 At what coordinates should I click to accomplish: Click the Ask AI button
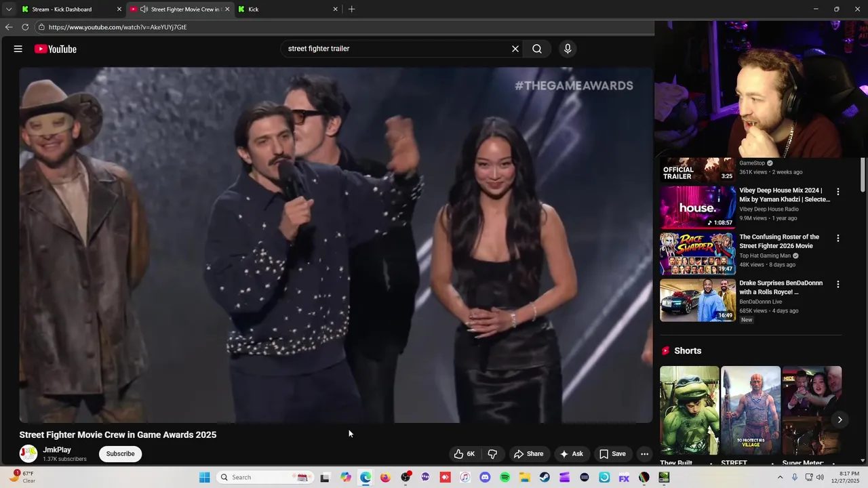coord(571,454)
